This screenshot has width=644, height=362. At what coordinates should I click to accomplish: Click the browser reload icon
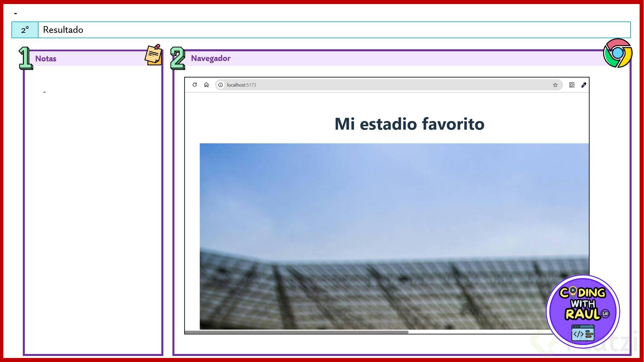pyautogui.click(x=195, y=85)
